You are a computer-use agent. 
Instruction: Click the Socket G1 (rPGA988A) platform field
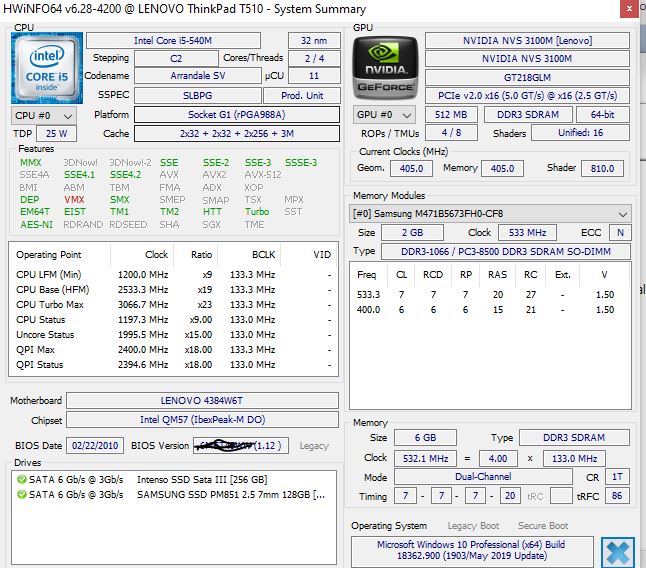(x=237, y=115)
